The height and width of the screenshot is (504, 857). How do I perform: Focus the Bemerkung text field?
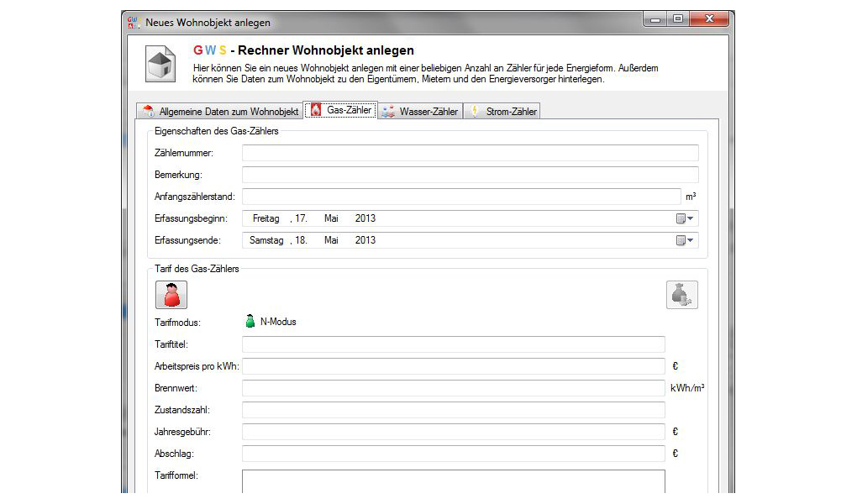470,175
